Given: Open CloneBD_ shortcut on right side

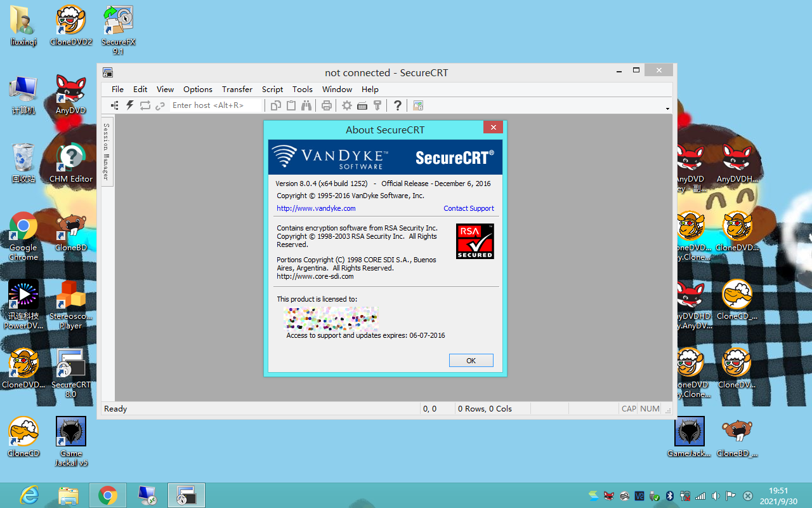Looking at the screenshot, I should pos(737,437).
